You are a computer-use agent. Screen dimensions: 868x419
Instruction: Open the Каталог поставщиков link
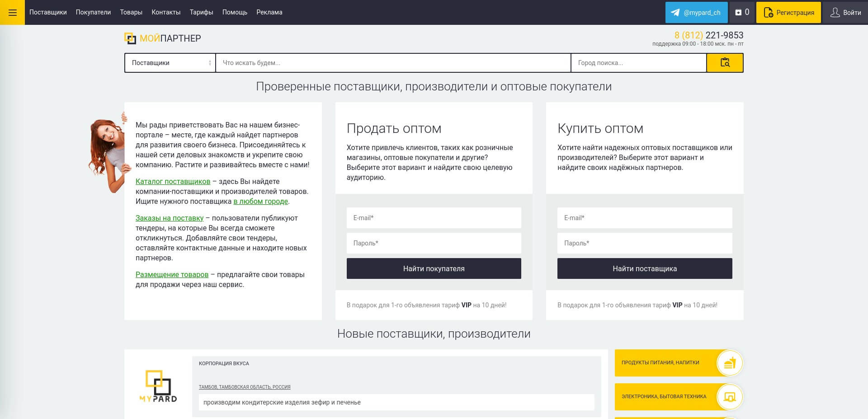tap(173, 181)
